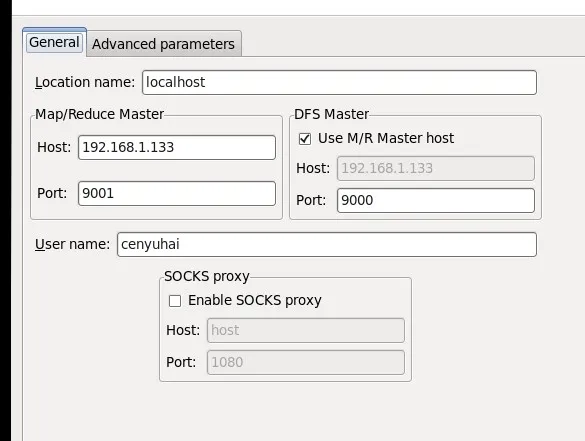Click the Location name label
Screen dimensions: 585x441
pyautogui.click(x=85, y=82)
